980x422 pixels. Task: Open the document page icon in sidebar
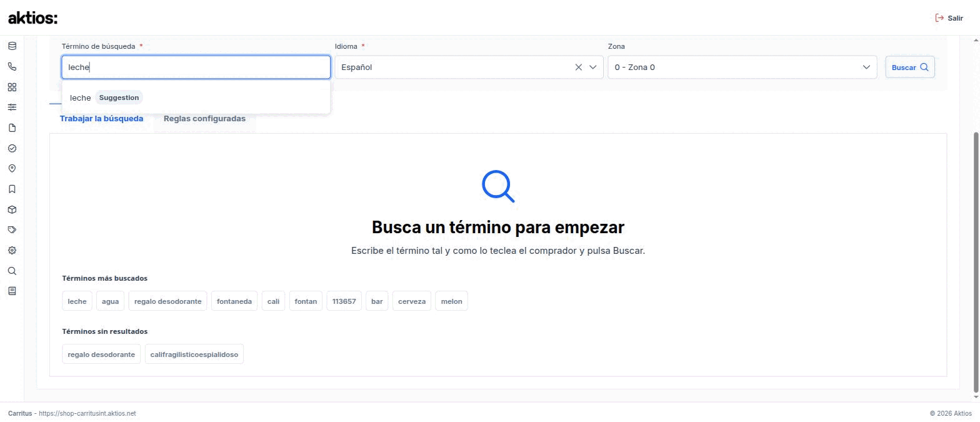(12, 128)
